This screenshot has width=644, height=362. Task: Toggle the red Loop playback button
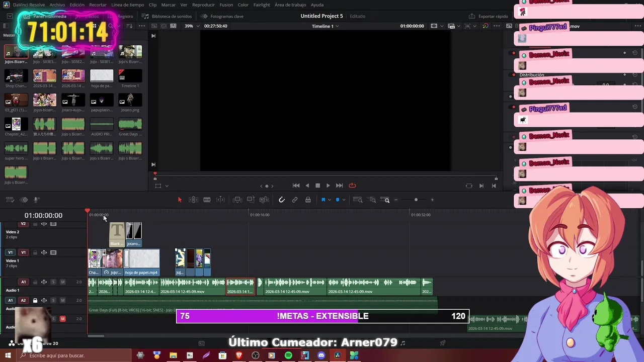pyautogui.click(x=352, y=186)
